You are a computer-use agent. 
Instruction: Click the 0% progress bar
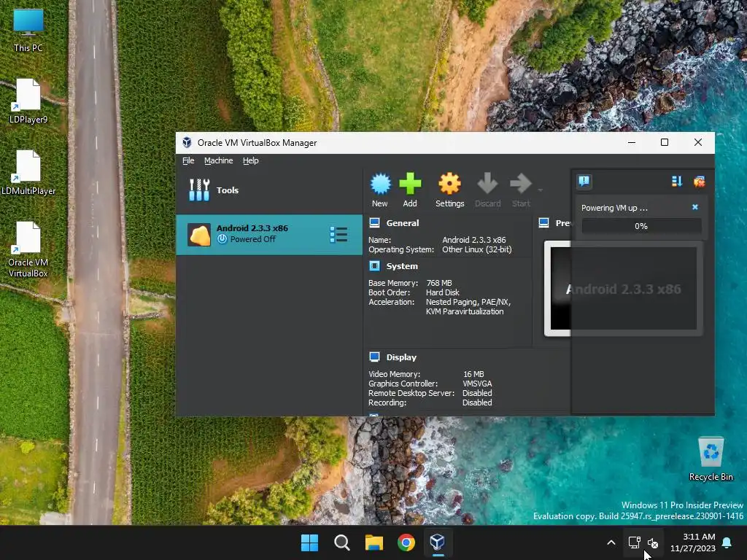[641, 226]
